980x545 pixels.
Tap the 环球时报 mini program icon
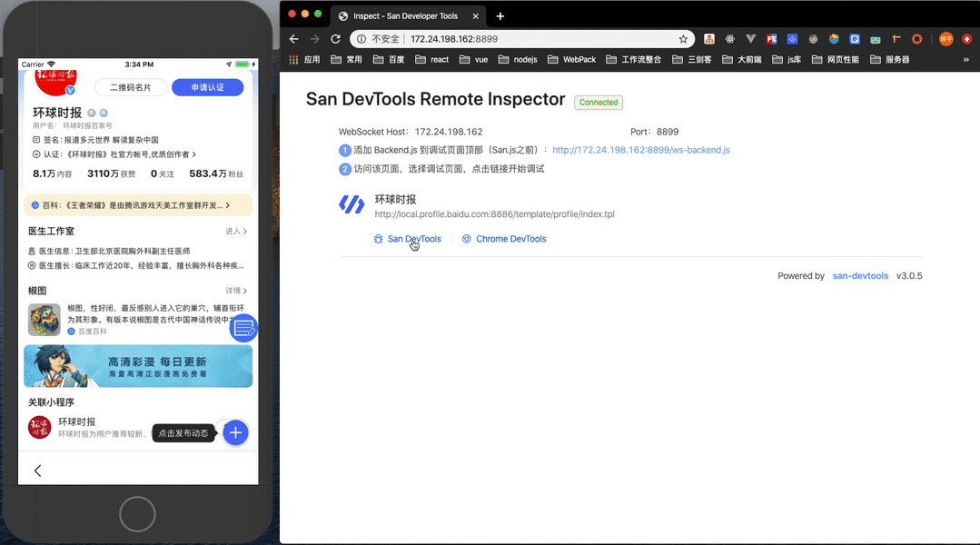(x=39, y=428)
